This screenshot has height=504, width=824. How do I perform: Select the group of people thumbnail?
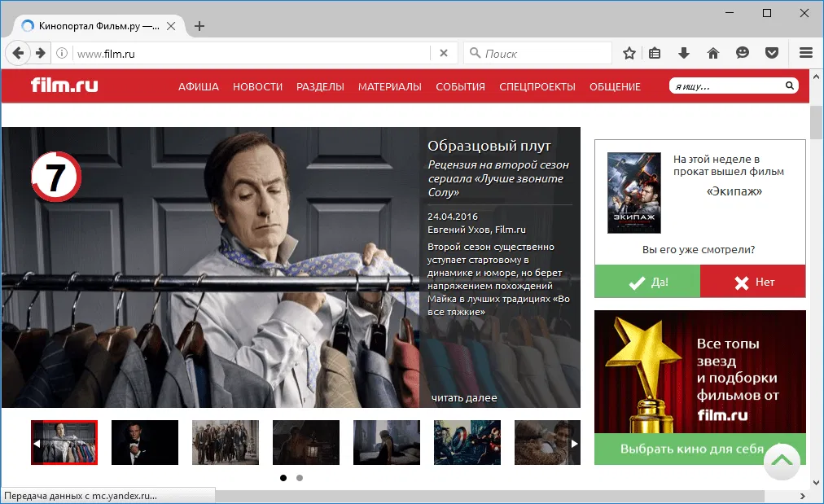coord(226,442)
